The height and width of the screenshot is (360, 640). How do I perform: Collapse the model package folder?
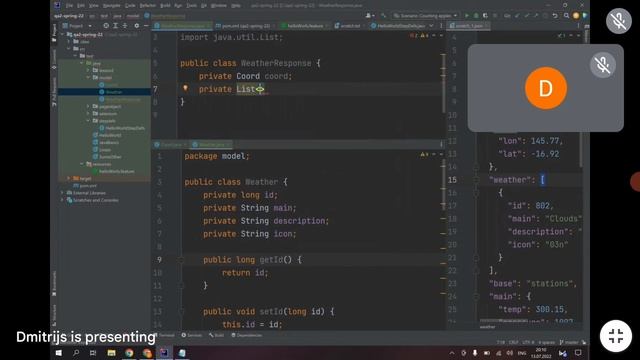tap(88, 78)
